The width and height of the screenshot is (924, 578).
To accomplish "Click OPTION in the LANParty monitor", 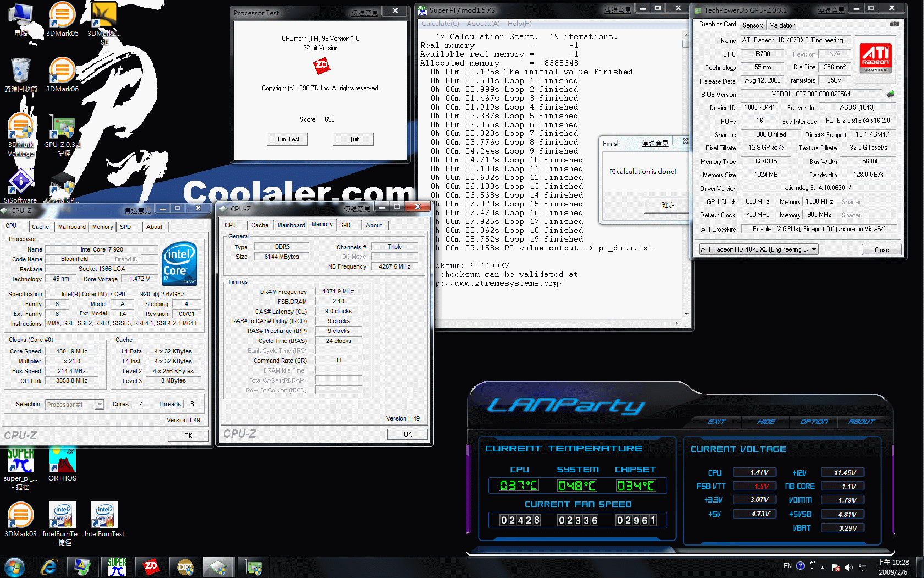I will pos(813,422).
